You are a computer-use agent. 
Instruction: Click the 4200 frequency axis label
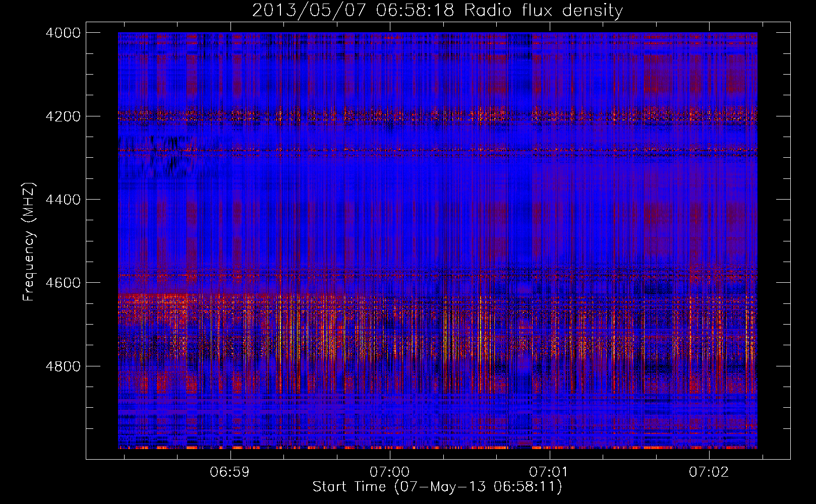63,116
